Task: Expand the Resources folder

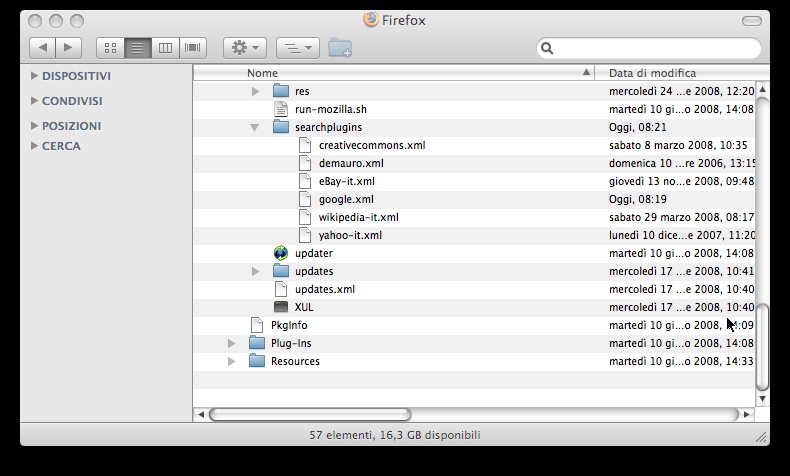Action: [x=231, y=361]
